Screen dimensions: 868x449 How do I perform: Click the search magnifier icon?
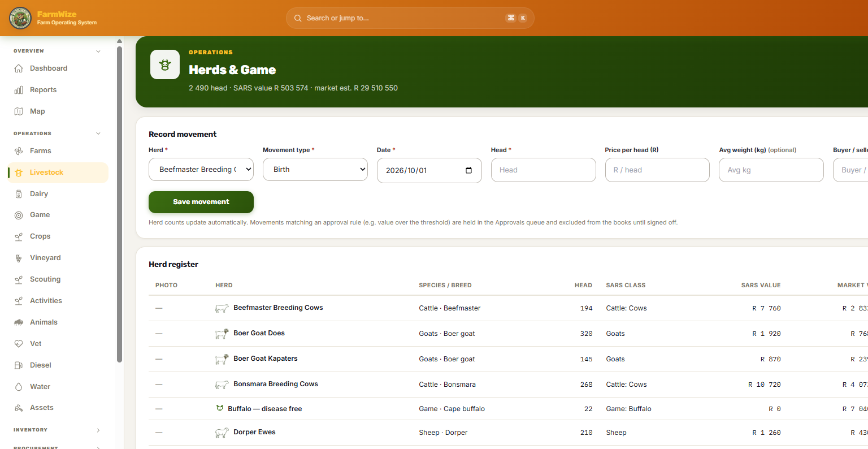(298, 18)
